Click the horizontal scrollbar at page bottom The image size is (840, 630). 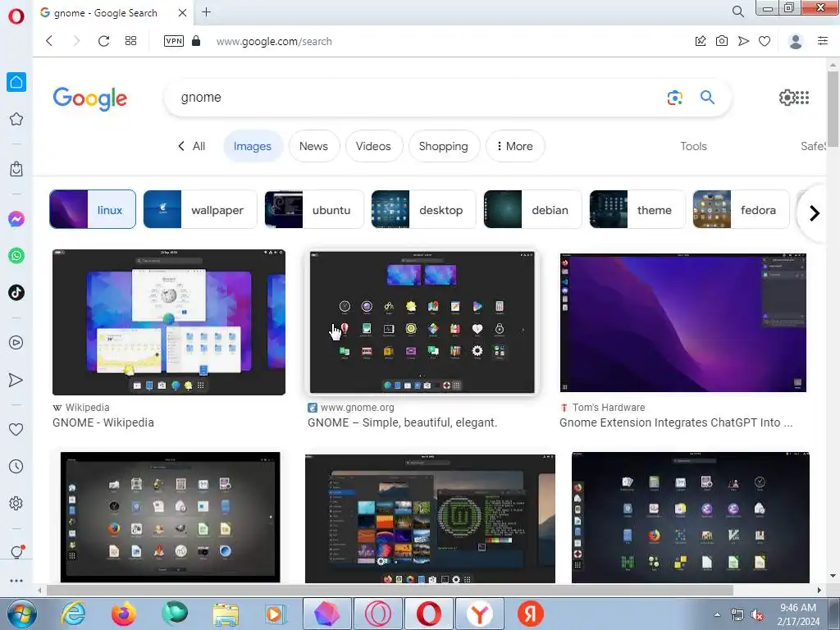[x=390, y=591]
